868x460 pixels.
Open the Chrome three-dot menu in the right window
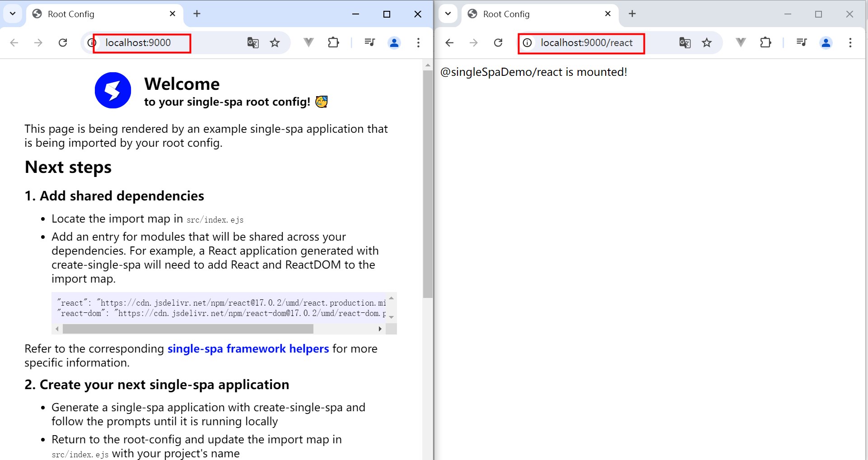[850, 42]
